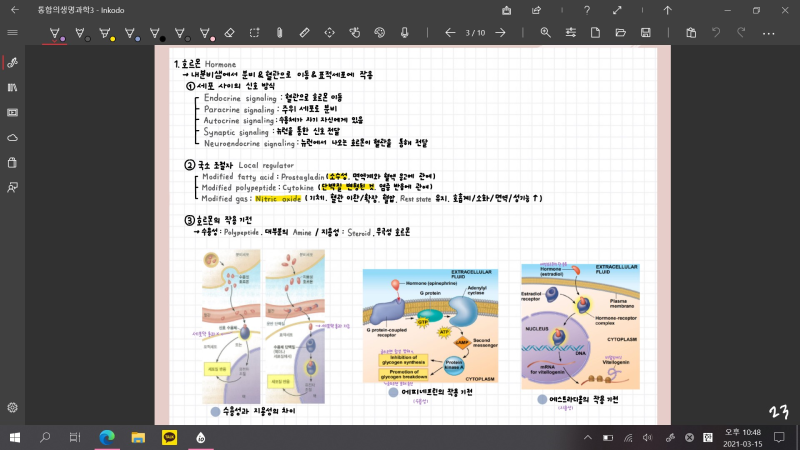Open taskbar search

[x=45, y=438]
